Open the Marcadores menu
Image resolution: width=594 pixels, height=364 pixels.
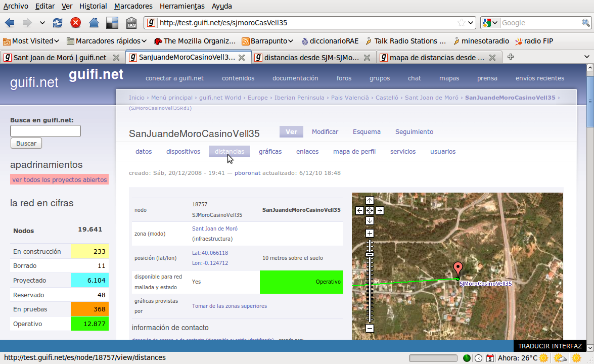(x=133, y=6)
